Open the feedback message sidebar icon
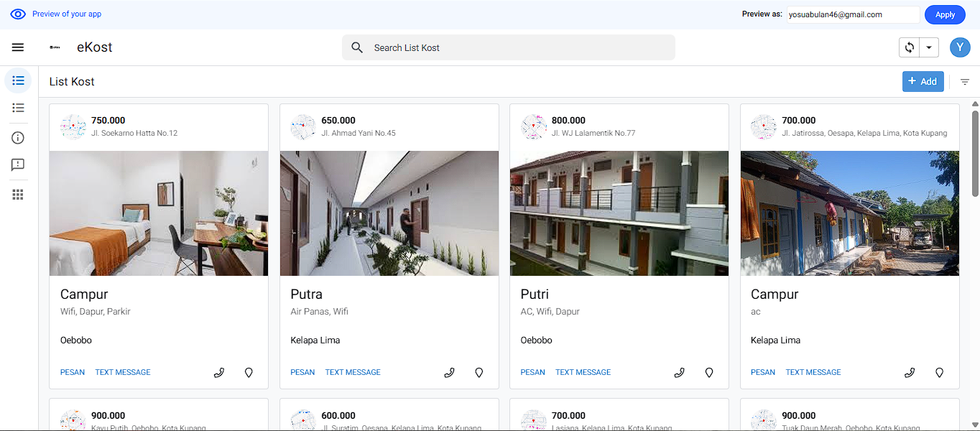Image resolution: width=980 pixels, height=431 pixels. click(18, 165)
